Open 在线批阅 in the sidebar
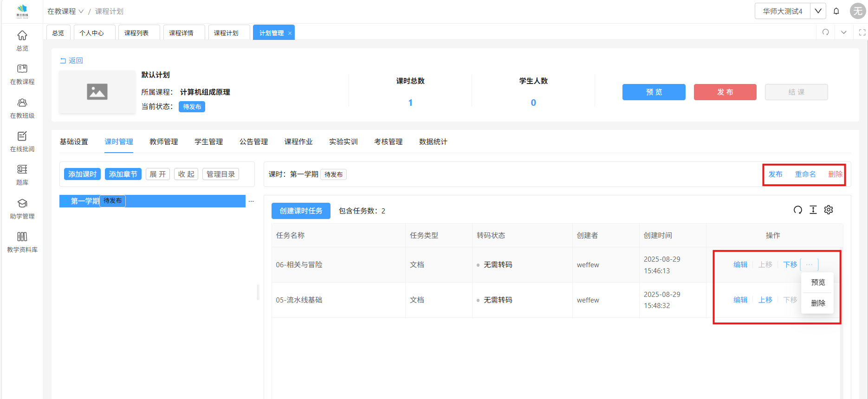Screen dimensions: 868x399 point(22,136)
